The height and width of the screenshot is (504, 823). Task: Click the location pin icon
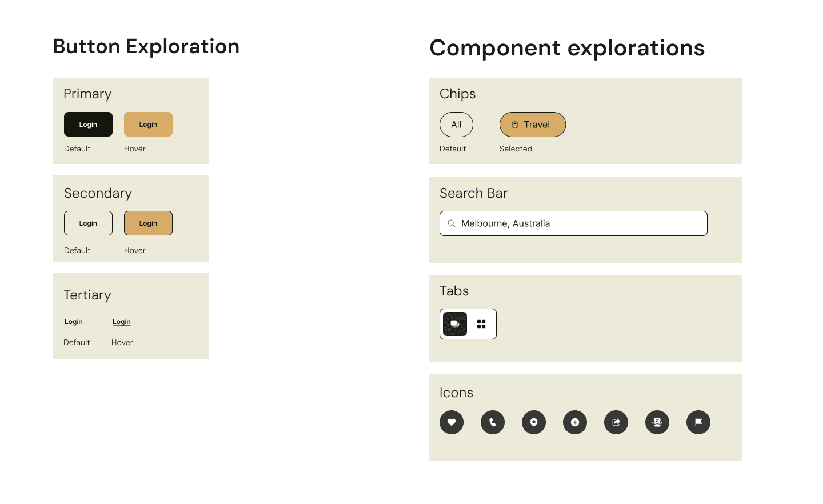tap(534, 422)
